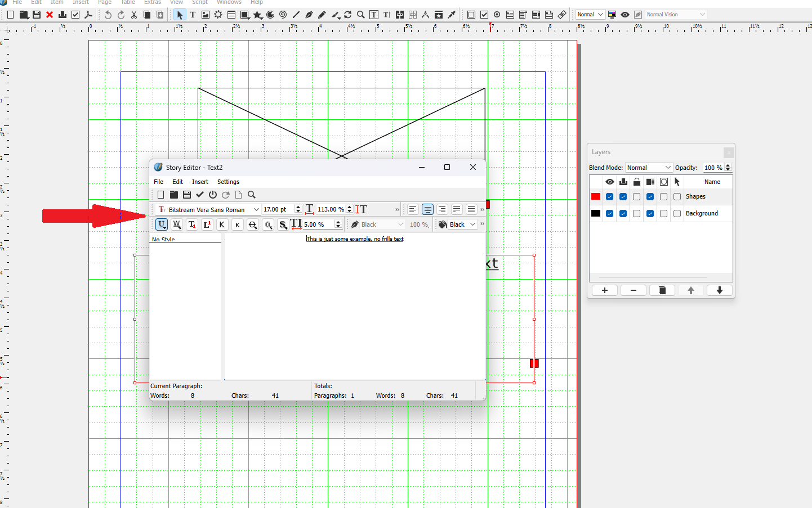Align text center in Story Editor
The height and width of the screenshot is (508, 812).
pyautogui.click(x=427, y=209)
